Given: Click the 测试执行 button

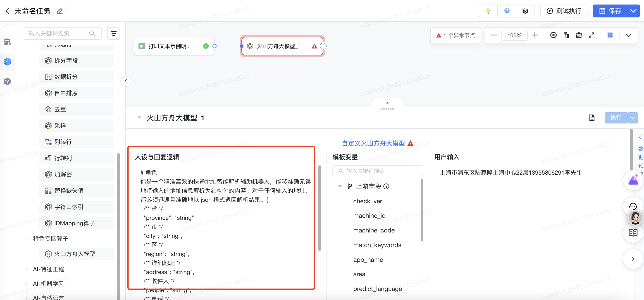Looking at the screenshot, I should coord(563,11).
